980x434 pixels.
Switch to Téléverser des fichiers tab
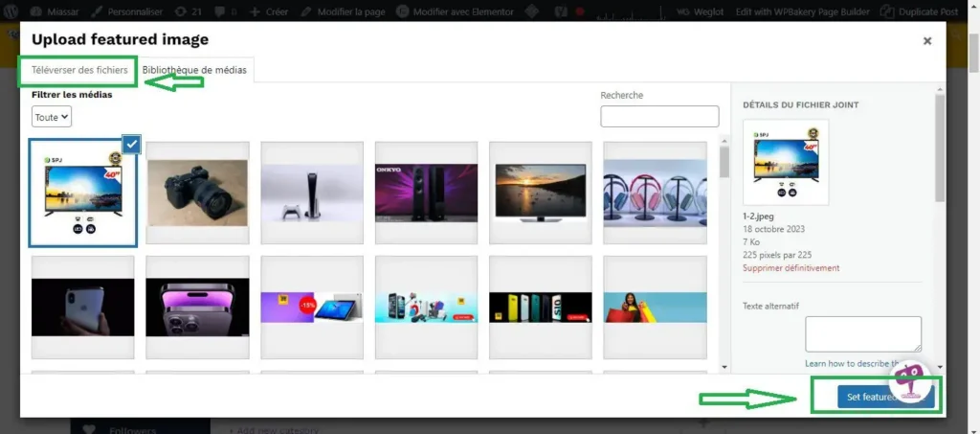coord(79,70)
